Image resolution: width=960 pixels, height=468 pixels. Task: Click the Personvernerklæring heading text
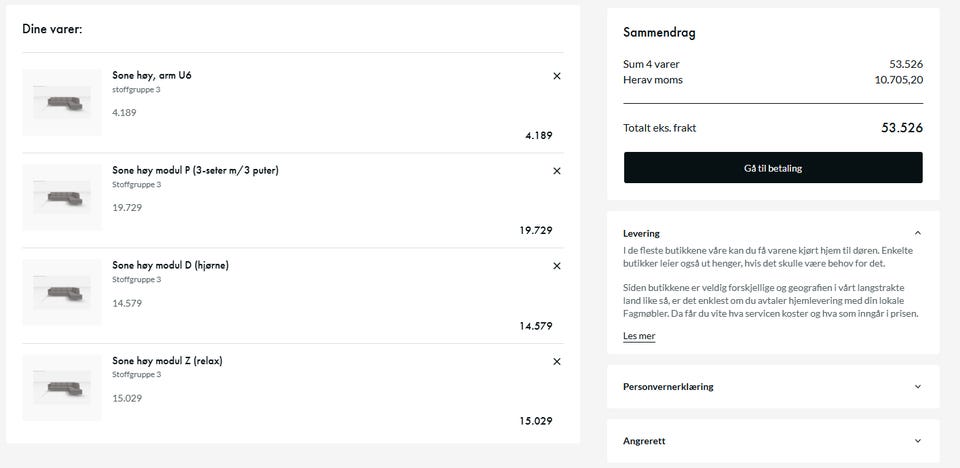point(668,386)
